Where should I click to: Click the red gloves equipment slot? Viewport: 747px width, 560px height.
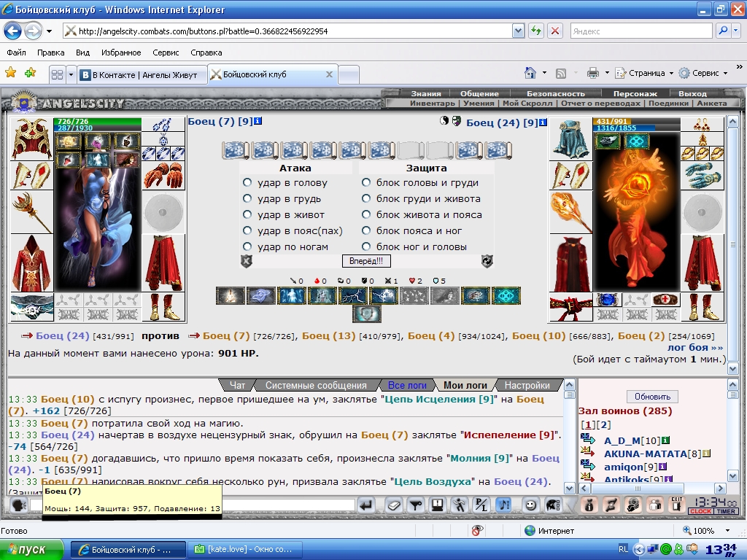(x=163, y=175)
